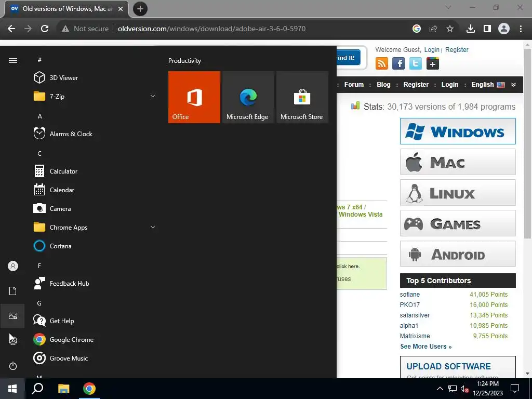Select the Mac category button
Viewport: 532px width, 399px height.
458,162
